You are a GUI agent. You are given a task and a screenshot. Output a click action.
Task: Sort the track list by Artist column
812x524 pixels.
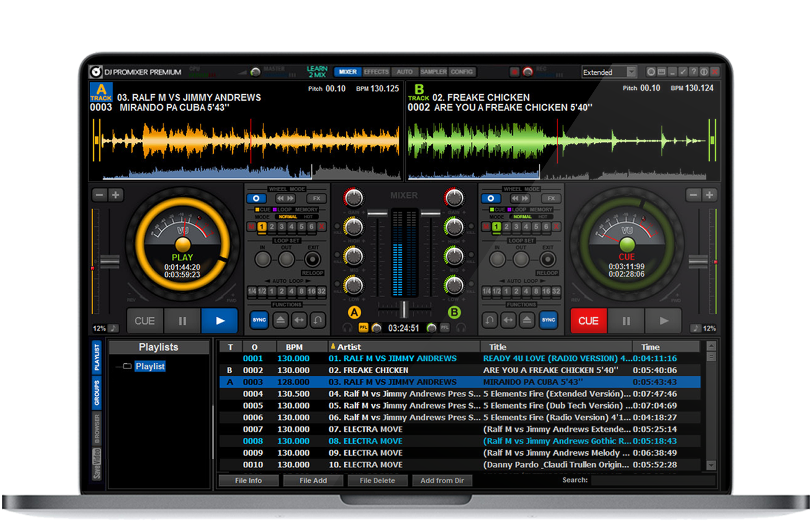point(349,347)
